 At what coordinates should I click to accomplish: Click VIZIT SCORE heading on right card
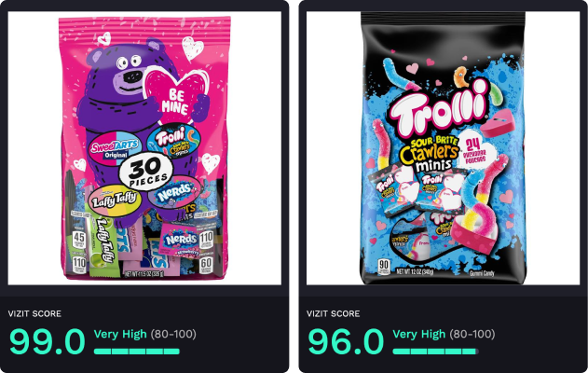tap(333, 313)
